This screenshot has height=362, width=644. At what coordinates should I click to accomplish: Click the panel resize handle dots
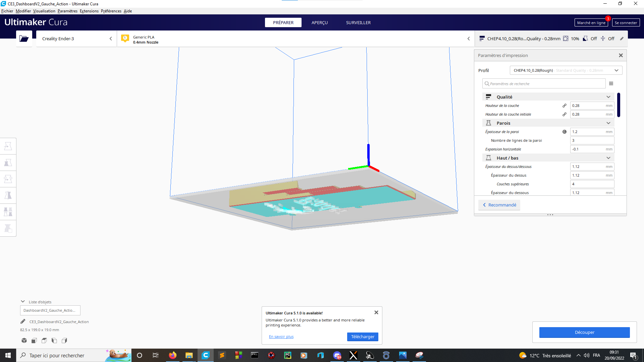550,215
